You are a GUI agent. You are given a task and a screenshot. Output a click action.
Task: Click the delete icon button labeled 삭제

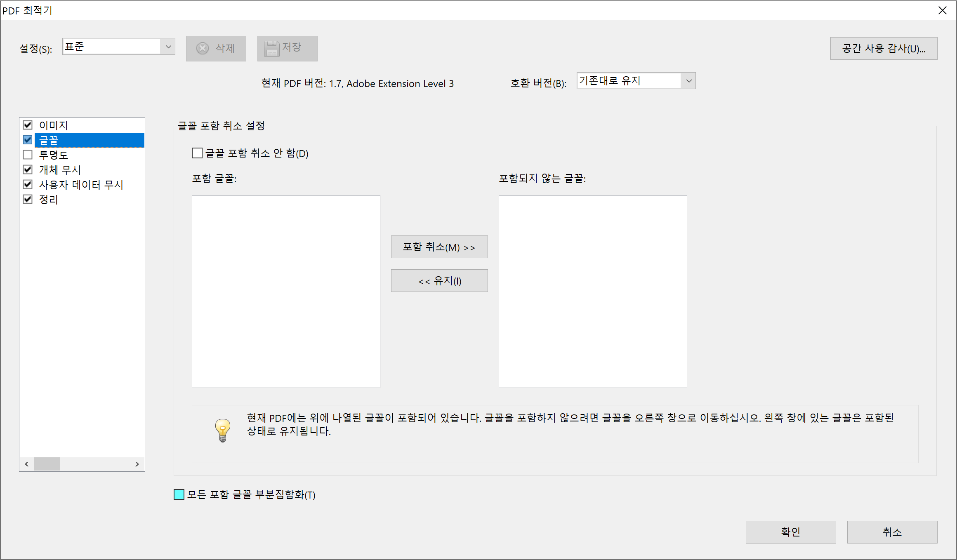pos(216,49)
